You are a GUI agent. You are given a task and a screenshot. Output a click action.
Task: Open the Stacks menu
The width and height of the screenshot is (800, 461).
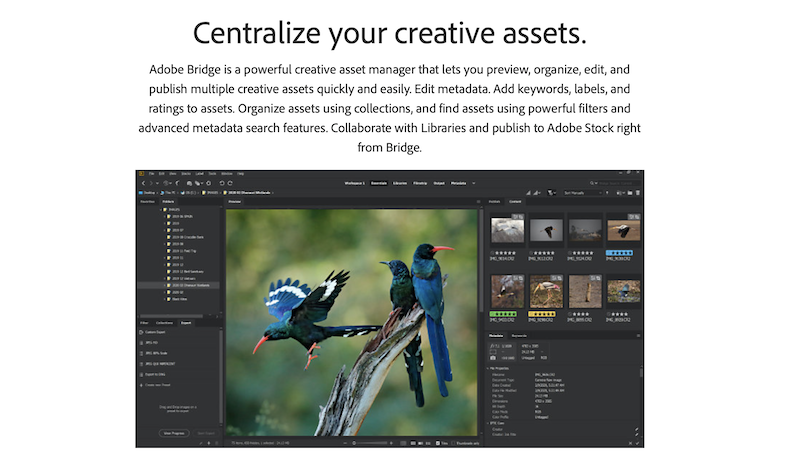point(186,173)
